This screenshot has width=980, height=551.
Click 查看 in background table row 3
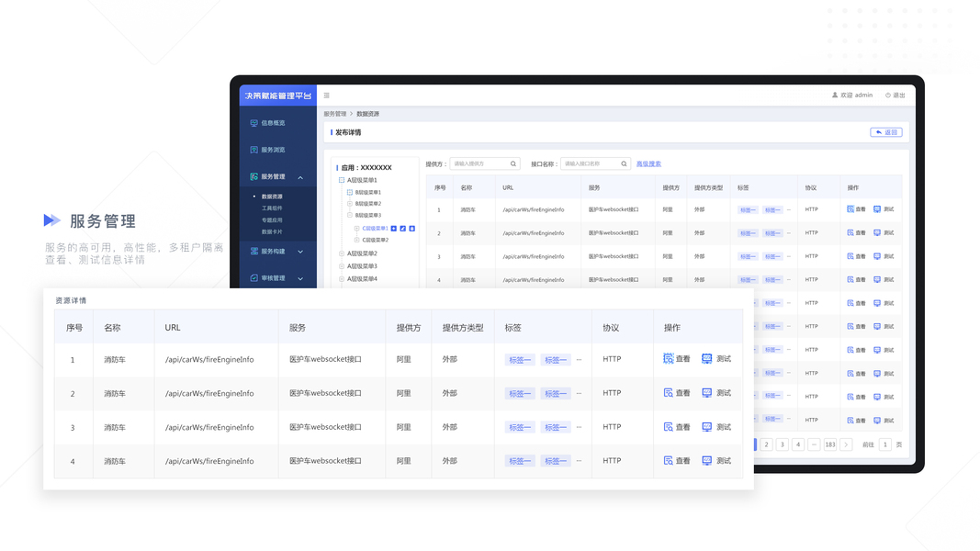click(856, 256)
